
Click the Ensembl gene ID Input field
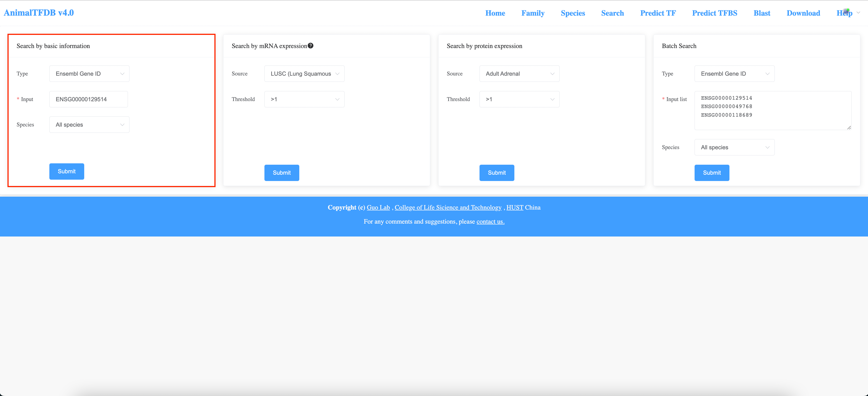(88, 99)
